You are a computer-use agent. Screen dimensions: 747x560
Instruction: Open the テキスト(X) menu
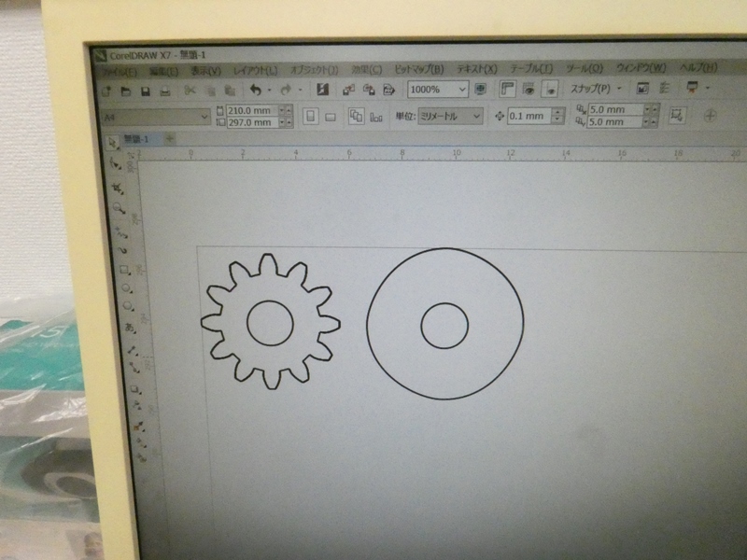click(x=477, y=69)
